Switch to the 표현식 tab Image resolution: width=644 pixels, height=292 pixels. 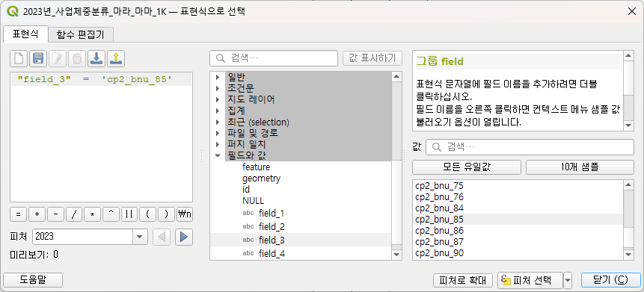click(25, 34)
